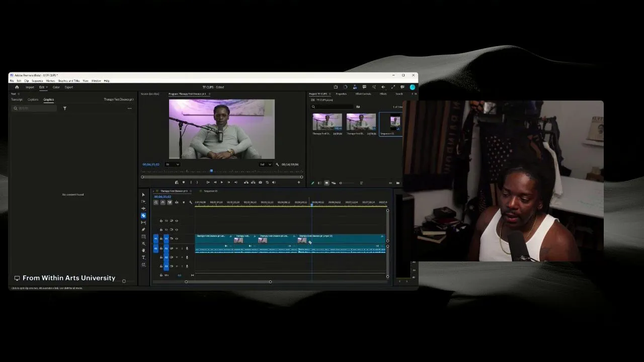Open the Project TF CLIPS panel menu
The width and height of the screenshot is (644, 362).
(330, 94)
